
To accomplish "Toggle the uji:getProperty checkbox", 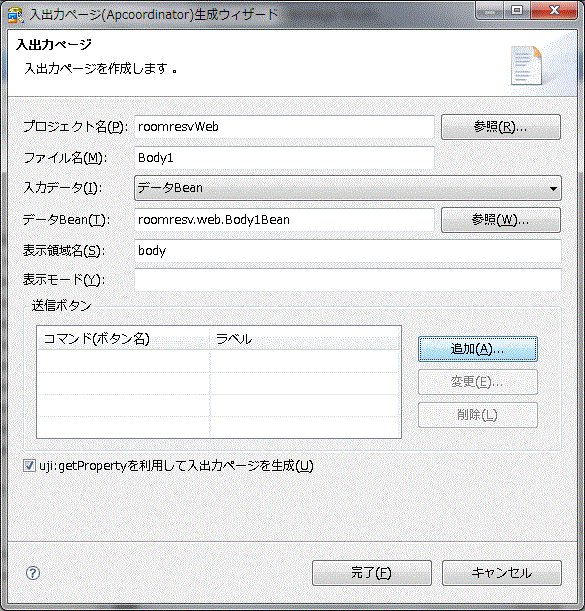I will coord(29,465).
